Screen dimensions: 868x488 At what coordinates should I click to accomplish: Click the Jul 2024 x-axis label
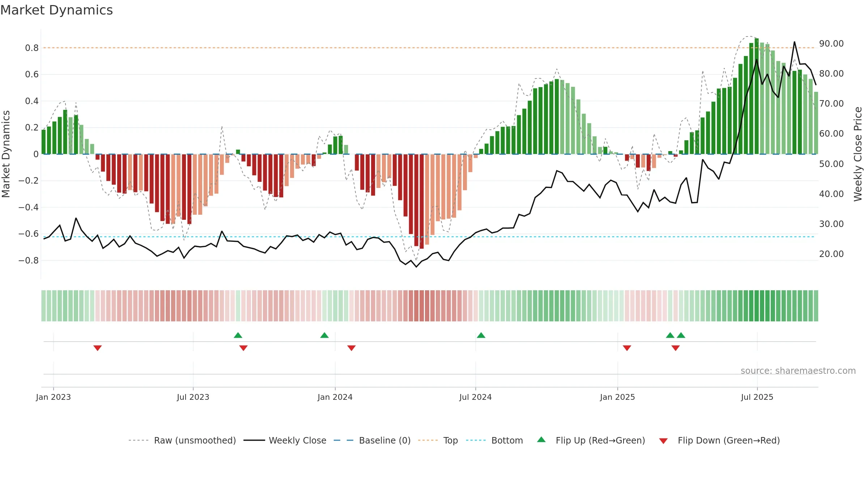pos(476,397)
